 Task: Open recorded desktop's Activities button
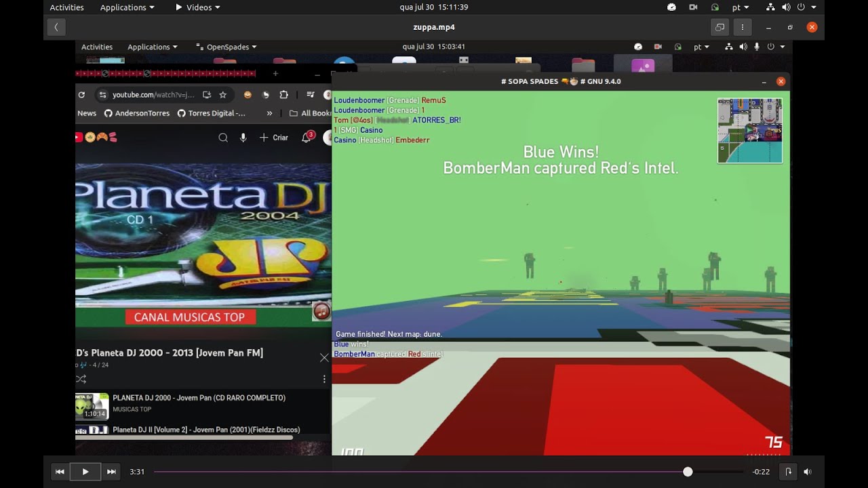pyautogui.click(x=97, y=47)
